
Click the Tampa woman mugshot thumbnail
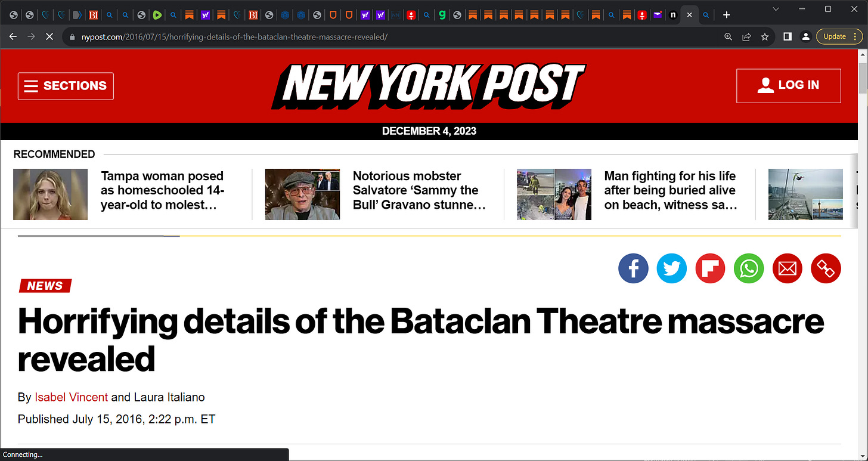point(50,194)
